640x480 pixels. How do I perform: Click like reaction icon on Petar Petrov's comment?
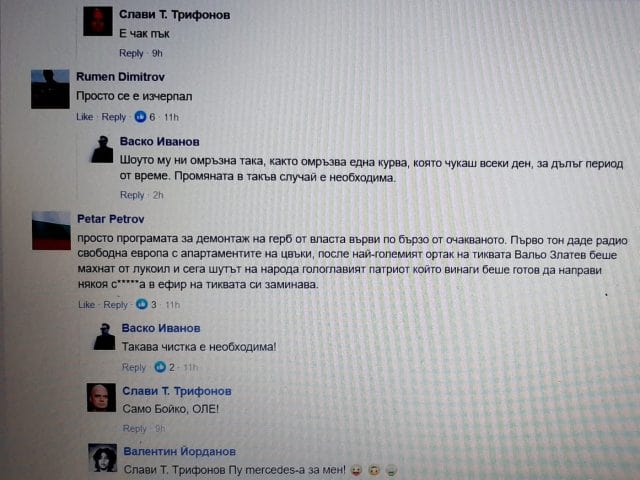tap(142, 304)
